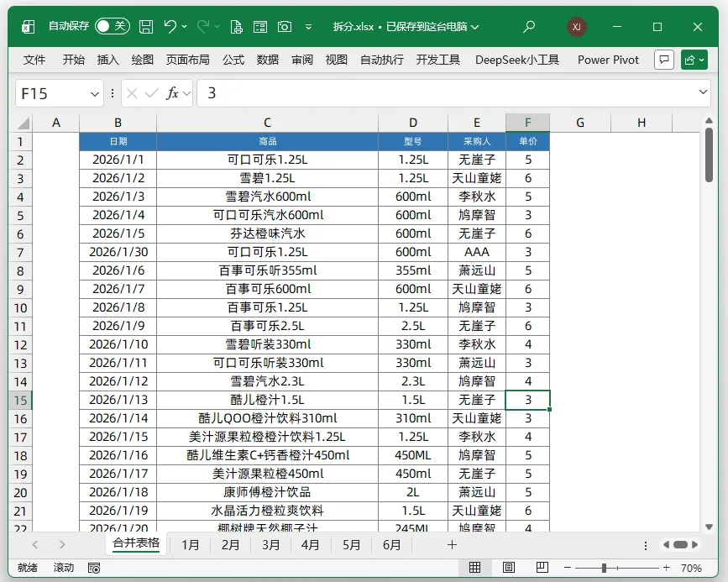This screenshot has width=728, height=582.
Task: Click the 450ML model cell
Action: [x=413, y=455]
